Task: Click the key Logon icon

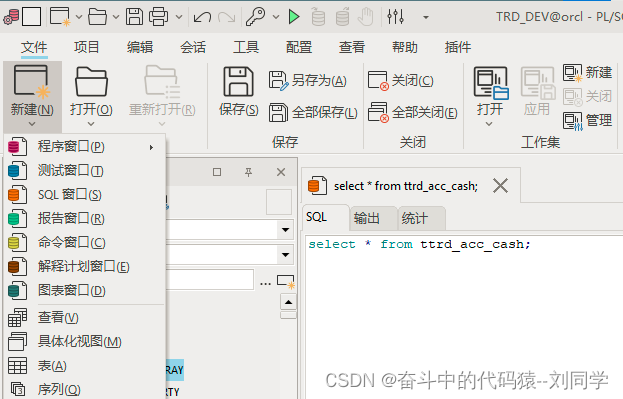Action: click(255, 17)
